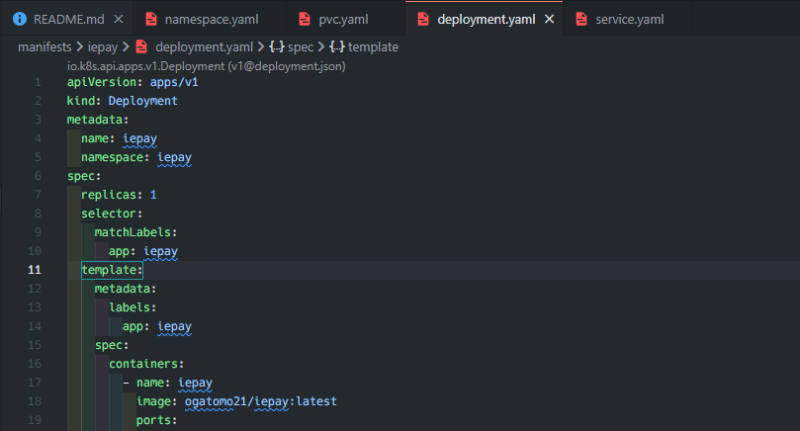Click the red YAML icon on namespace.yaml tab

(x=152, y=19)
